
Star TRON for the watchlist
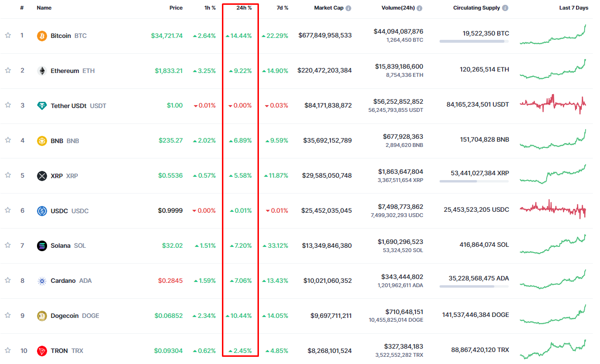point(8,351)
